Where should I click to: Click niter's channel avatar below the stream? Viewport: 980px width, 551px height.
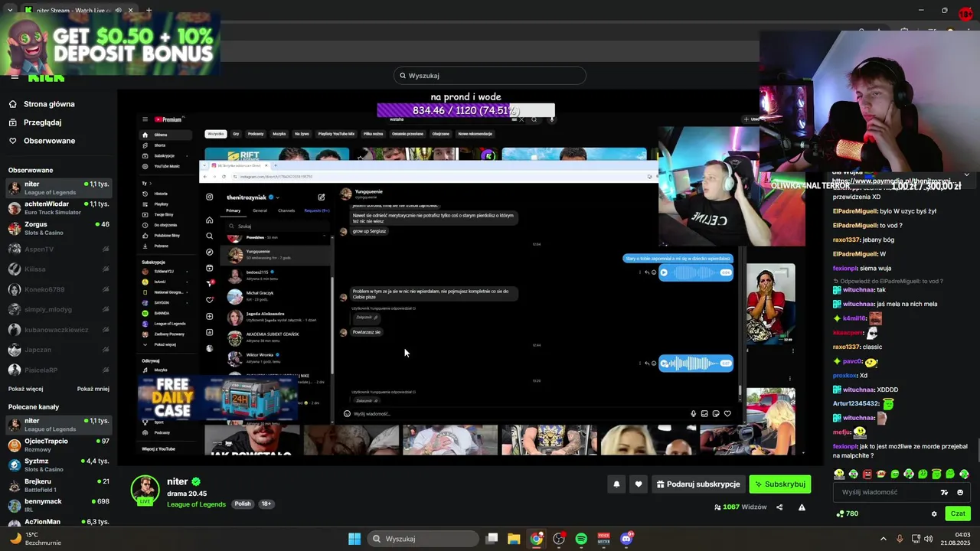point(145,488)
